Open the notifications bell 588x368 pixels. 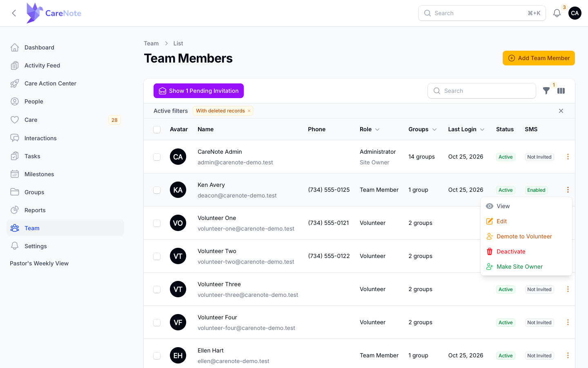tap(557, 13)
